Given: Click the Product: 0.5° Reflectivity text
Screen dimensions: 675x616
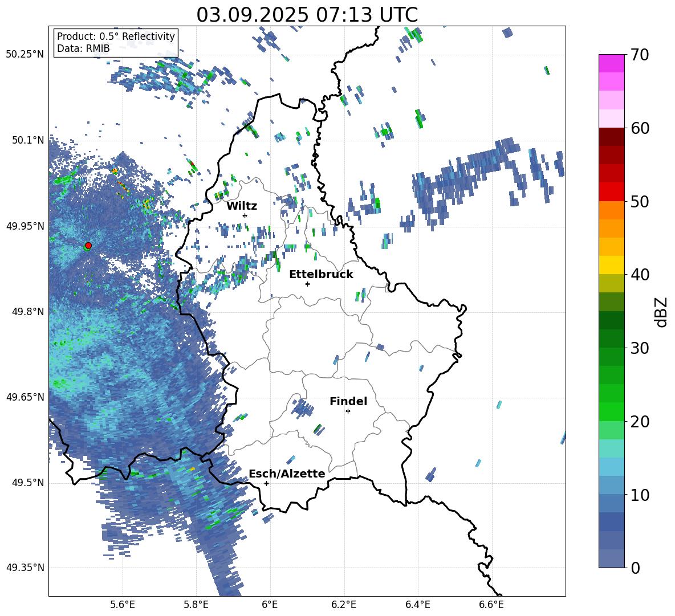Looking at the screenshot, I should click(x=116, y=36).
